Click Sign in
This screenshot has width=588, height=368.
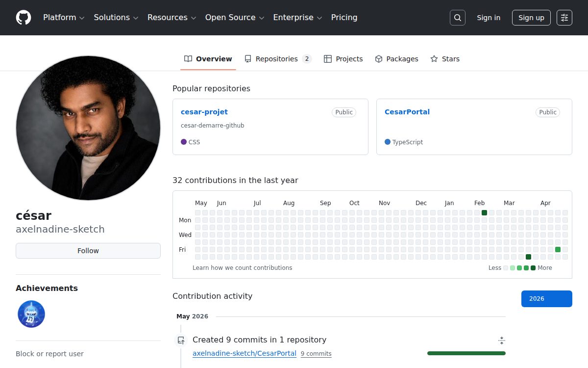[489, 18]
